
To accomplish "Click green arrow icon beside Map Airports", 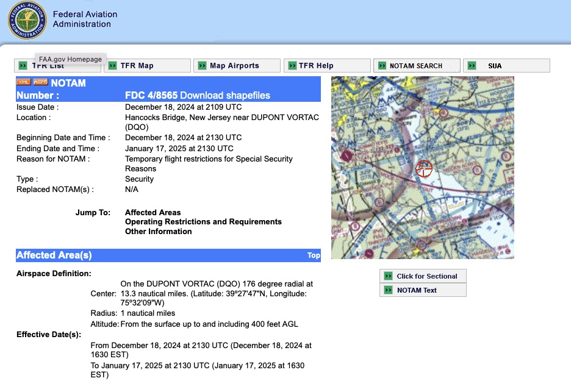I will click(202, 66).
